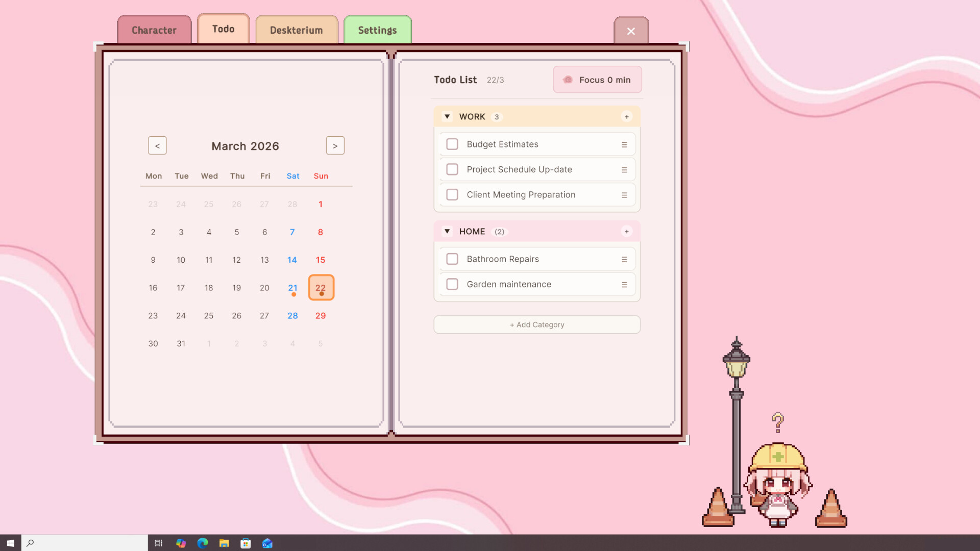Open the Deskterium tab
This screenshot has width=980, height=551.
[x=297, y=30]
